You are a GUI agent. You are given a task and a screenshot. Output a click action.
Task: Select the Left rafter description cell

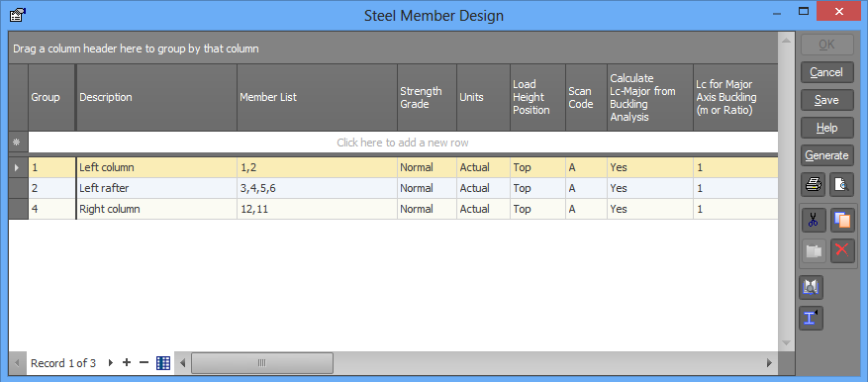[156, 188]
